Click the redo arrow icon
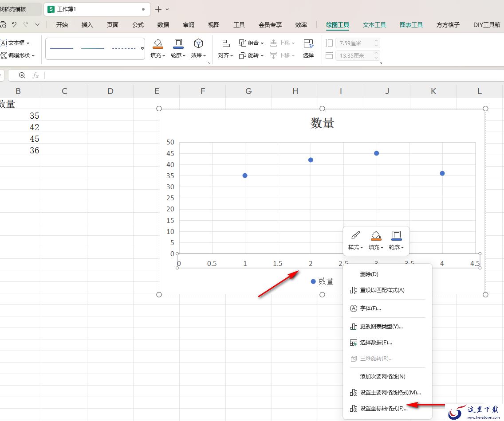Viewport: 504px width, 421px height. click(26, 24)
